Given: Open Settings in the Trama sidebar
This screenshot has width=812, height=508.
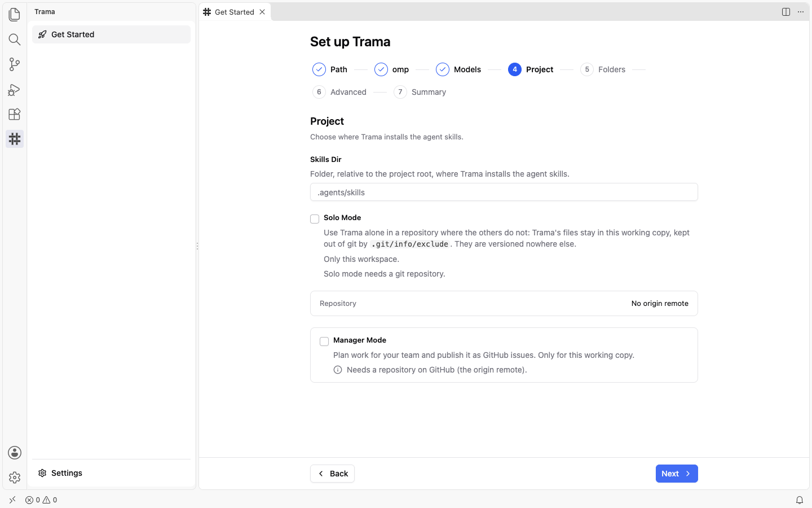Looking at the screenshot, I should click(x=111, y=473).
